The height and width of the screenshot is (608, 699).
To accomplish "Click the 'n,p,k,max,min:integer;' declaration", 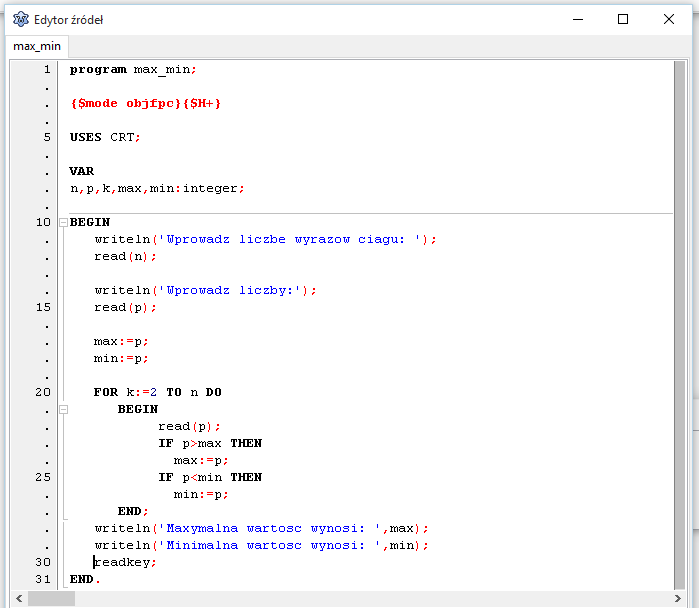I will point(157,189).
